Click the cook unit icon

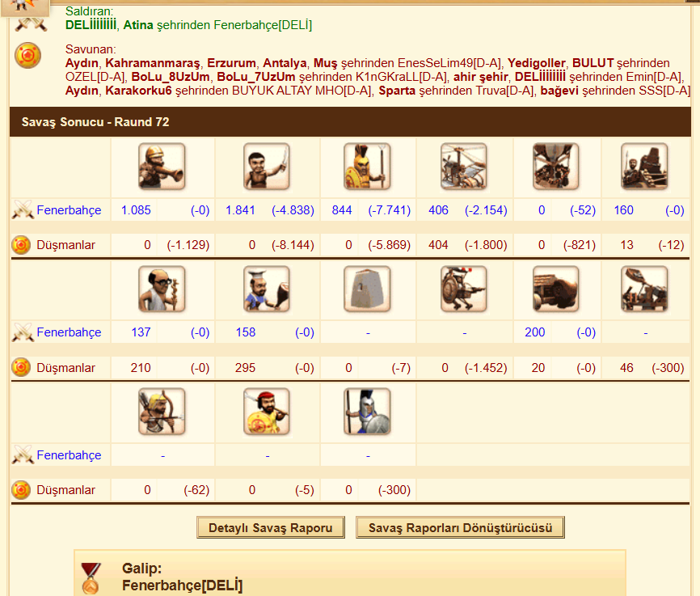pos(267,289)
